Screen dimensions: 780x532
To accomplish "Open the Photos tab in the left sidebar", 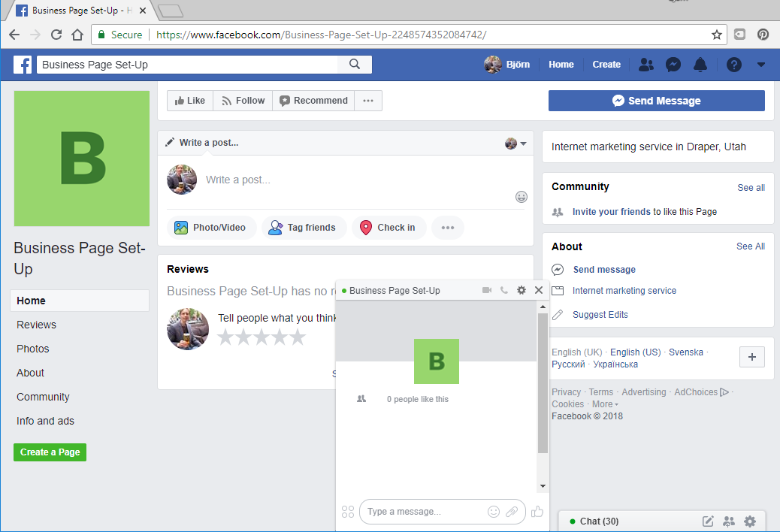I will (x=33, y=349).
